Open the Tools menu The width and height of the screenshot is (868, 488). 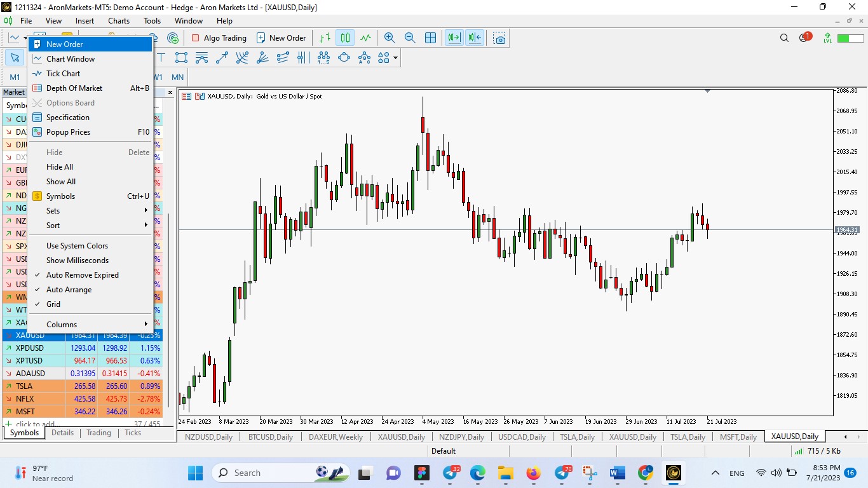(x=153, y=21)
